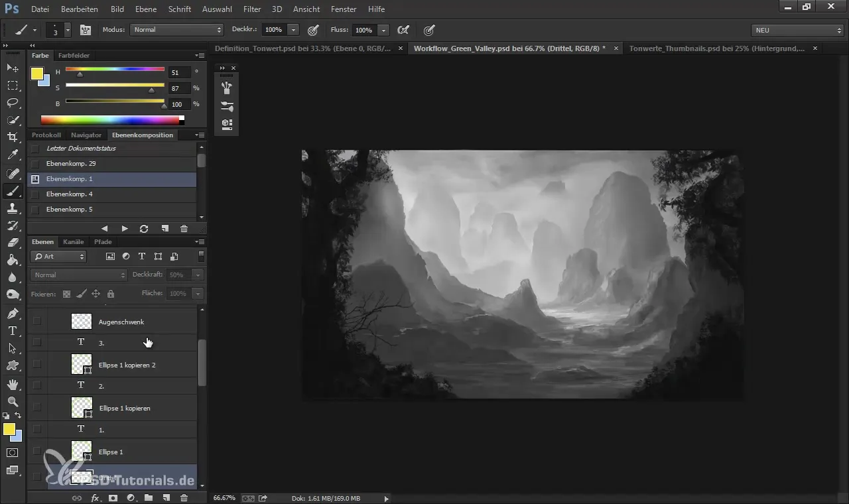
Task: Select the Horizontal Type tool
Action: 13,330
